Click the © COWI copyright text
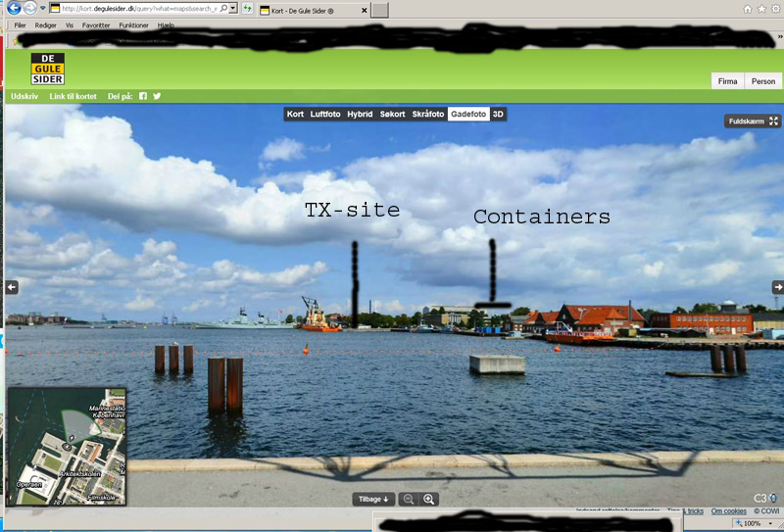 point(766,511)
